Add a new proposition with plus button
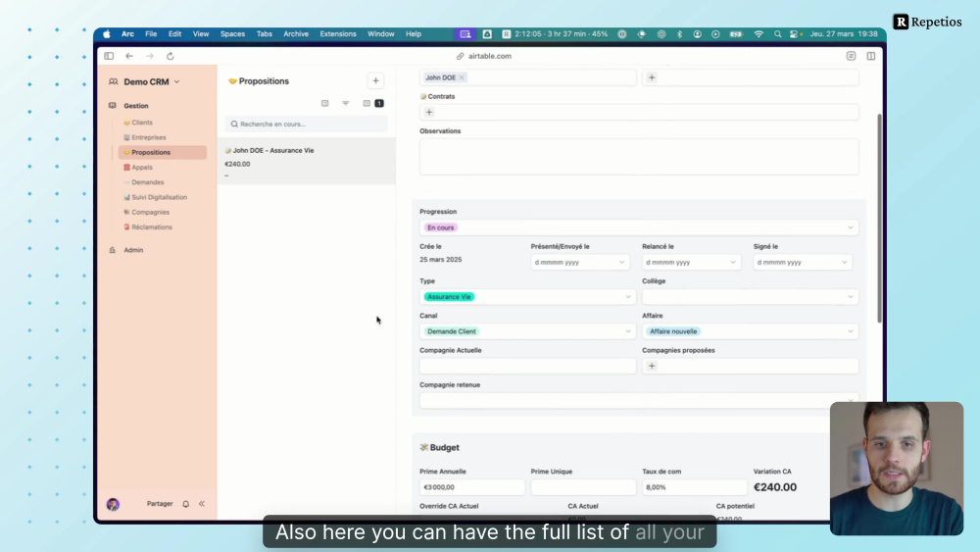 375,80
